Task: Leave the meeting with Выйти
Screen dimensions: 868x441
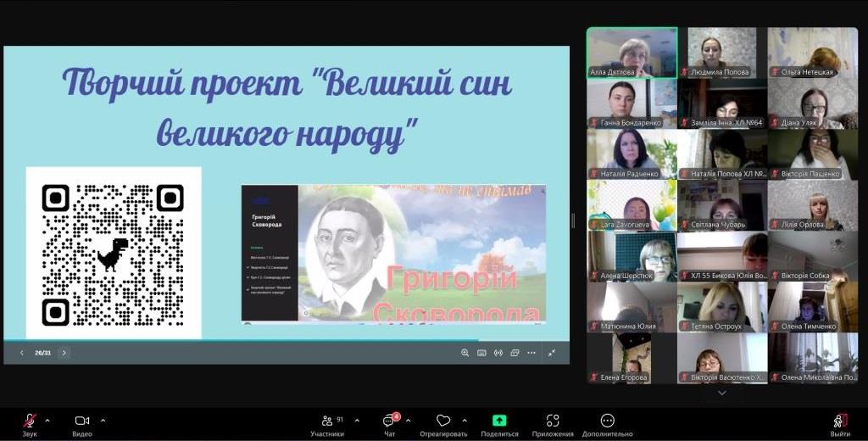Action: [840, 425]
